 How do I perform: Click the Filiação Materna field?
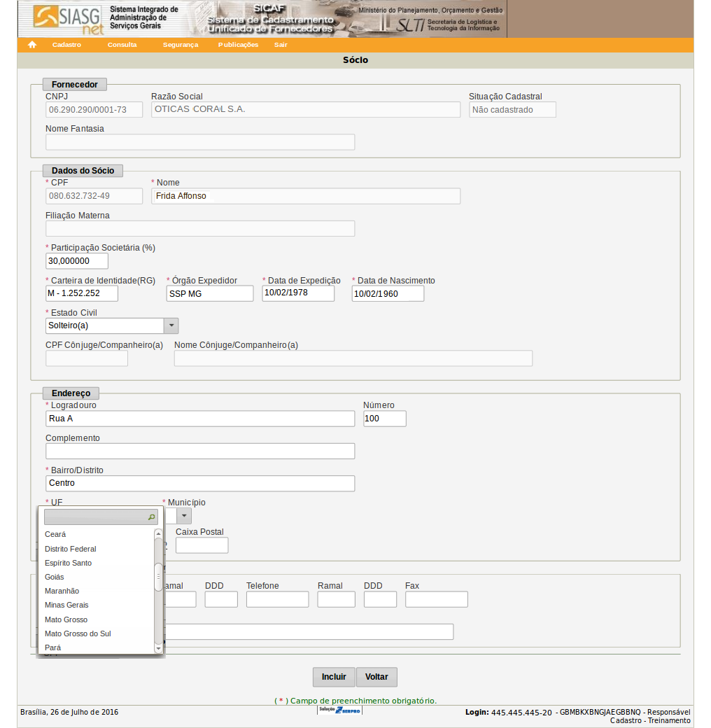(200, 228)
